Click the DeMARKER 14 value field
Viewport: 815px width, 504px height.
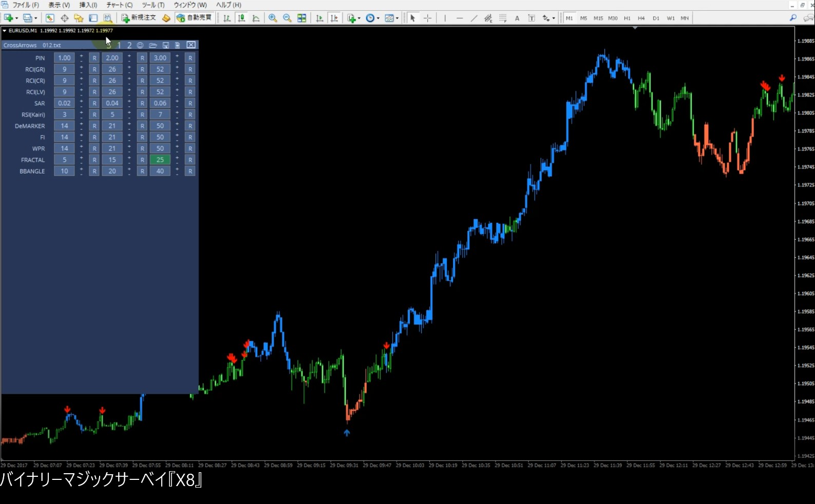64,126
